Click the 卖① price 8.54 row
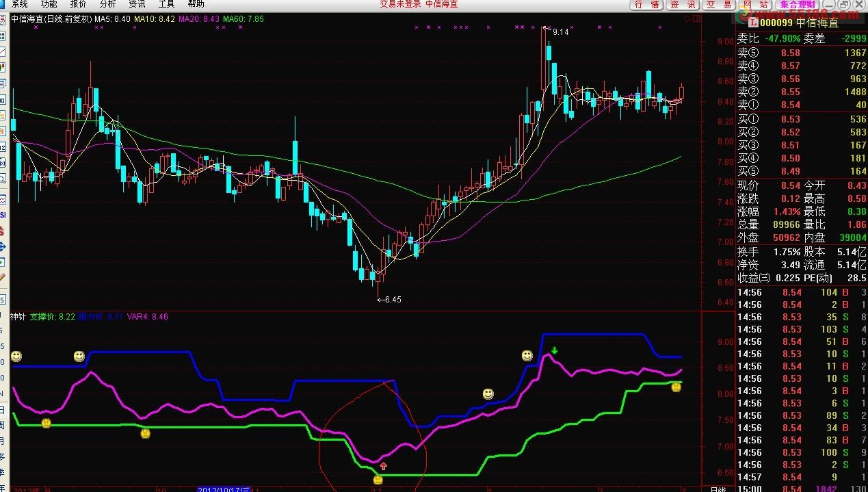 802,105
